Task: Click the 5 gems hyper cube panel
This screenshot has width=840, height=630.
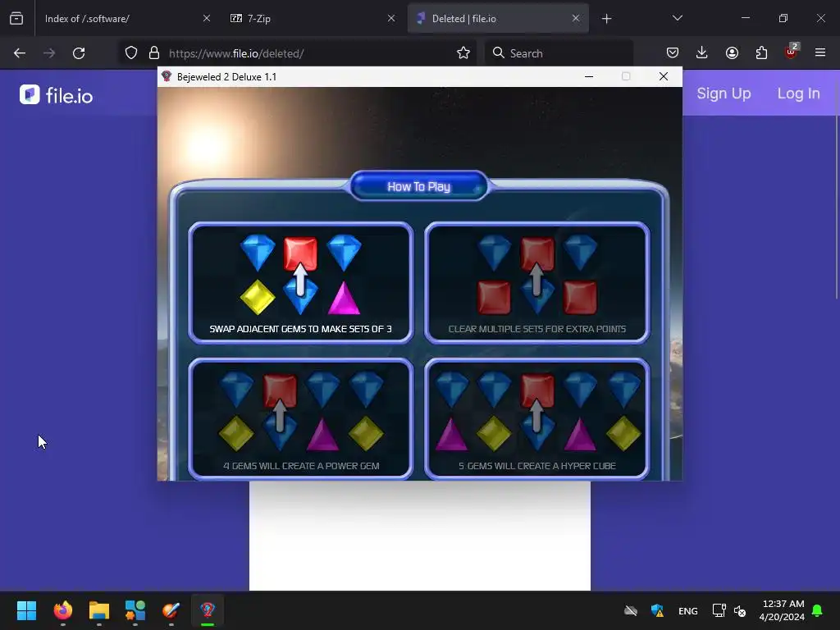Action: point(536,419)
